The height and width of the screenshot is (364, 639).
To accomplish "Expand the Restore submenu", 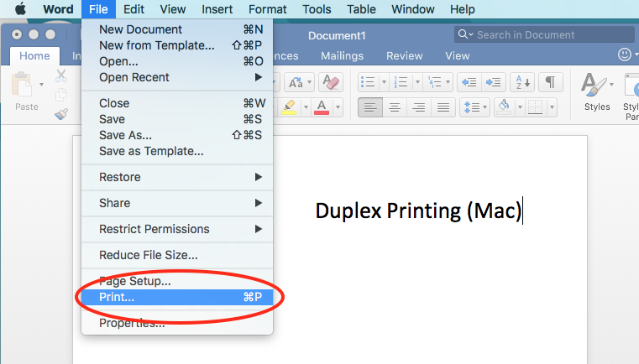I will click(177, 177).
